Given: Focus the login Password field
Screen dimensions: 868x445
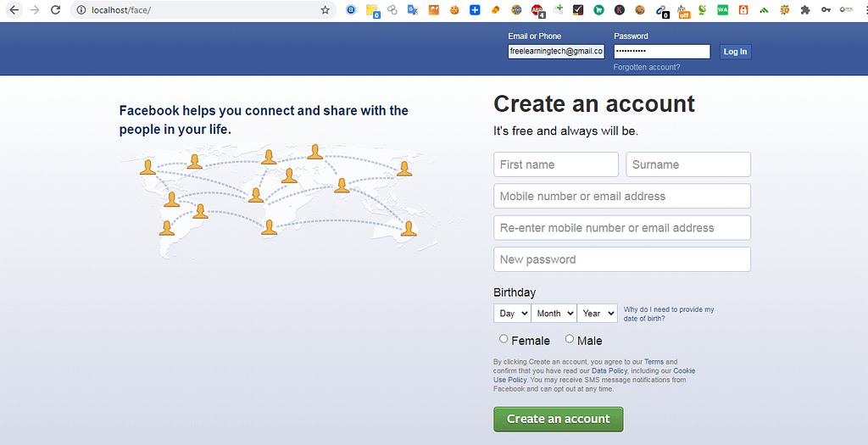Looking at the screenshot, I should click(662, 52).
